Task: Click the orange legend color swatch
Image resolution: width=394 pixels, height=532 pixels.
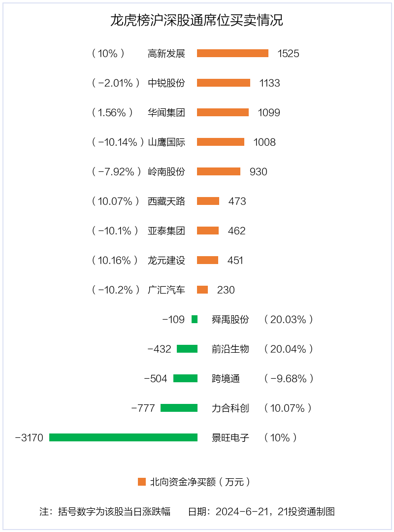Action: pos(142,482)
